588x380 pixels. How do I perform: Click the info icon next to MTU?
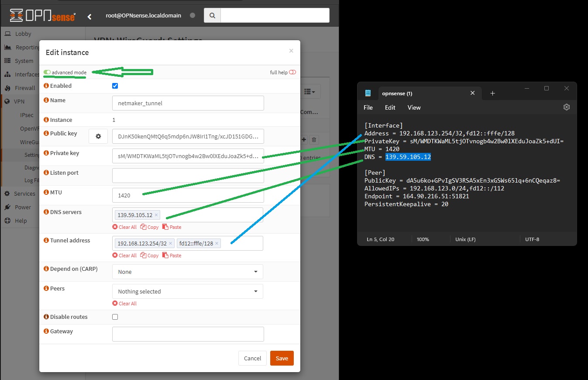pos(46,193)
